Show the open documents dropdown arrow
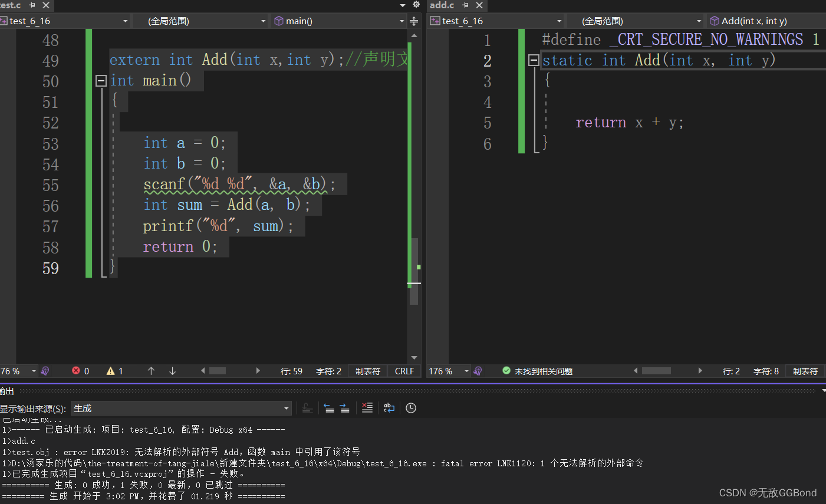The height and width of the screenshot is (504, 826). click(403, 5)
